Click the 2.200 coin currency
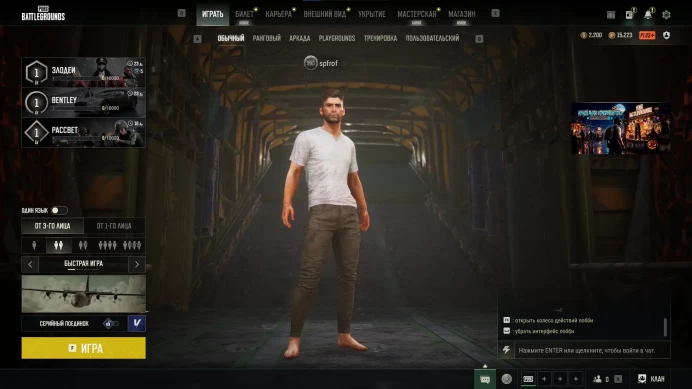This screenshot has width=692, height=389. pyautogui.click(x=591, y=35)
